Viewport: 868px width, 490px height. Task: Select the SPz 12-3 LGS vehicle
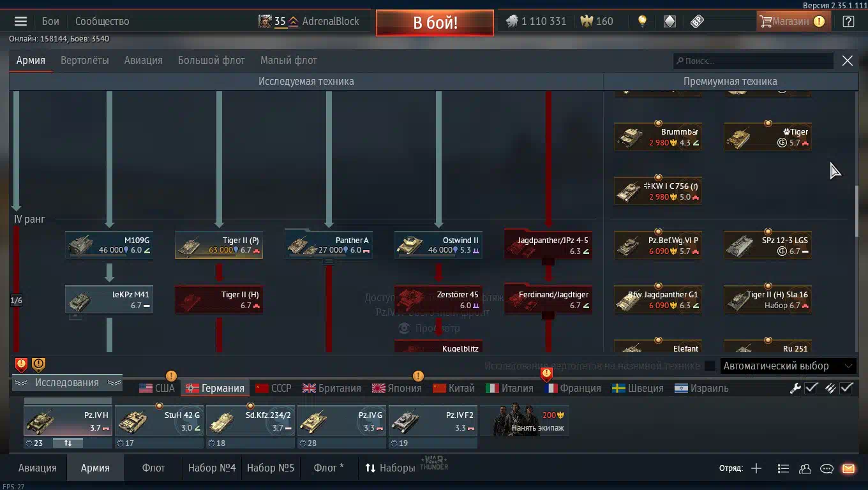click(768, 245)
